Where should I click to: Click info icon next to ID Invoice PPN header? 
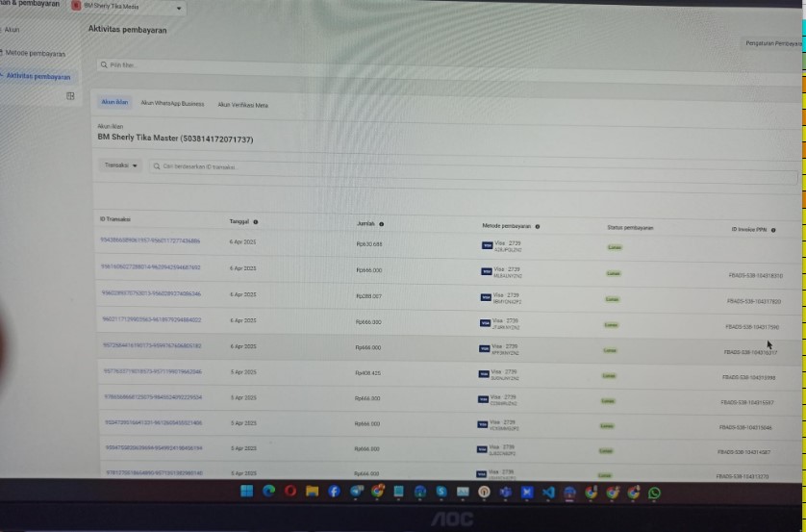click(x=778, y=230)
